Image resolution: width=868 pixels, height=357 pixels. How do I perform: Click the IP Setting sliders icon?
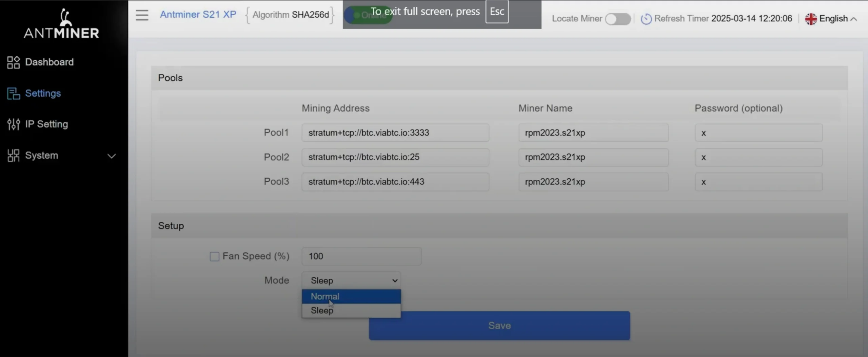(x=14, y=124)
